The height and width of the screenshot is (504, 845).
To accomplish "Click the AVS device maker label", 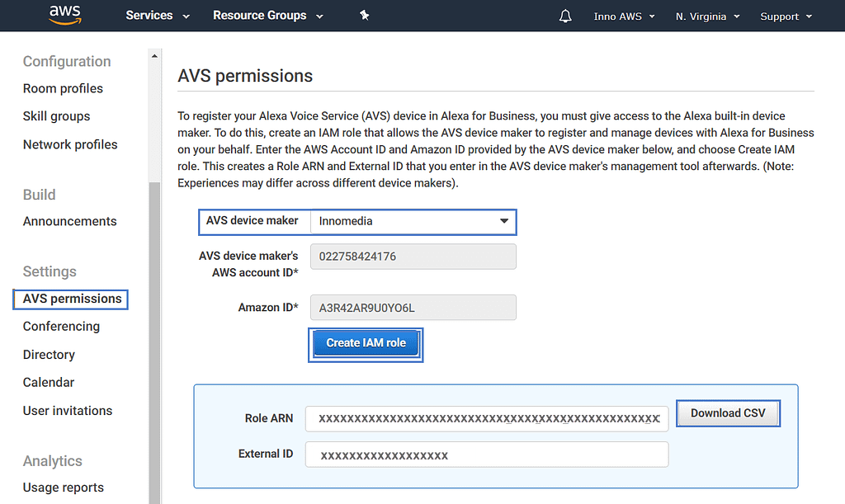I will pyautogui.click(x=253, y=221).
